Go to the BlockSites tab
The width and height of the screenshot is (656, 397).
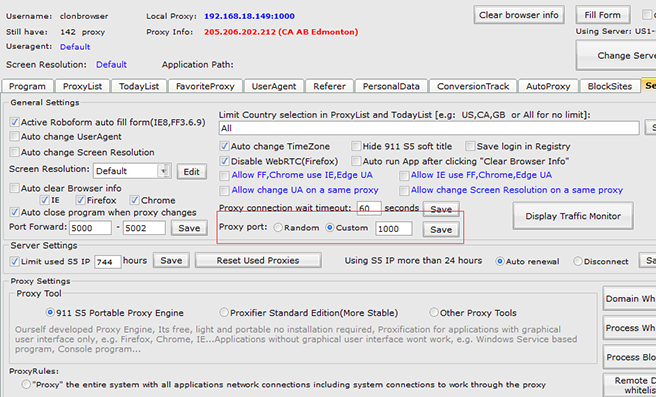coord(610,86)
